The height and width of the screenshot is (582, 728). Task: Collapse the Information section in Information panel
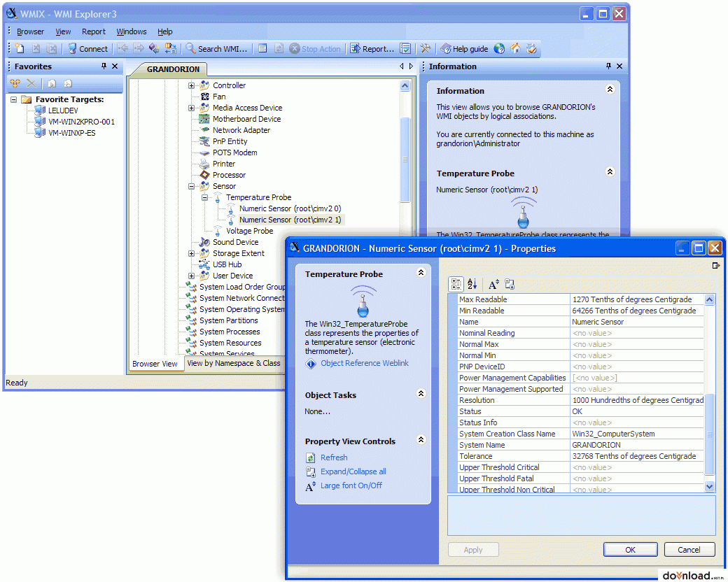pos(610,89)
